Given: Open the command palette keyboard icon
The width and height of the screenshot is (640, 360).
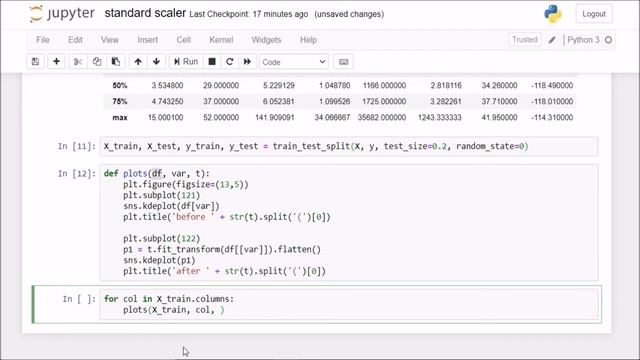Looking at the screenshot, I should 344,62.
